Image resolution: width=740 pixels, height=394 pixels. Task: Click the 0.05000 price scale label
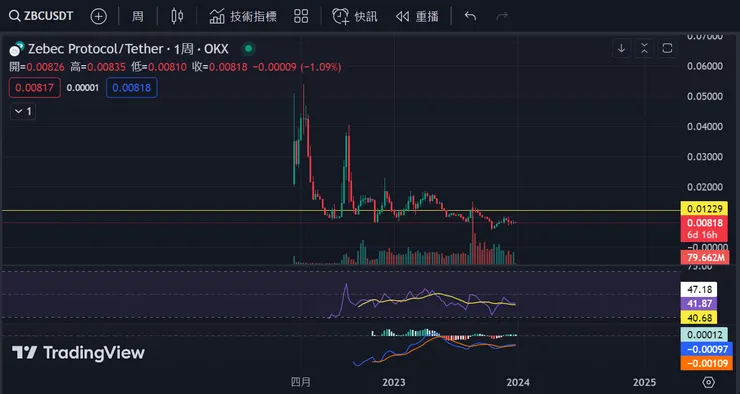click(705, 96)
